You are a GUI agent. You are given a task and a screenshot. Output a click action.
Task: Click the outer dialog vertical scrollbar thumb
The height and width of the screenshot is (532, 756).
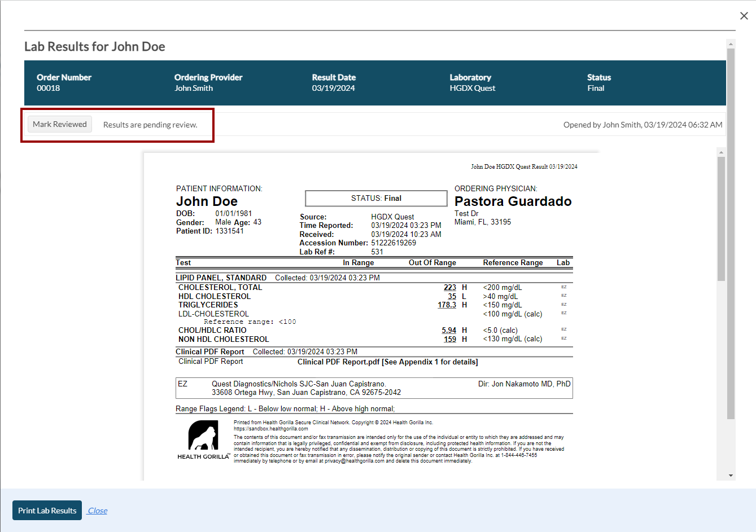(x=731, y=234)
